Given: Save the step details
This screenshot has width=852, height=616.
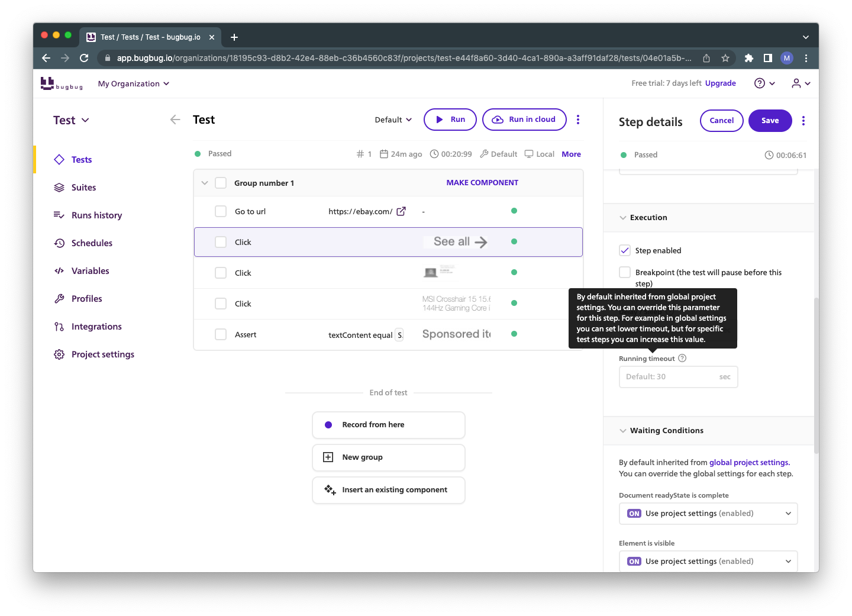Looking at the screenshot, I should [x=770, y=121].
